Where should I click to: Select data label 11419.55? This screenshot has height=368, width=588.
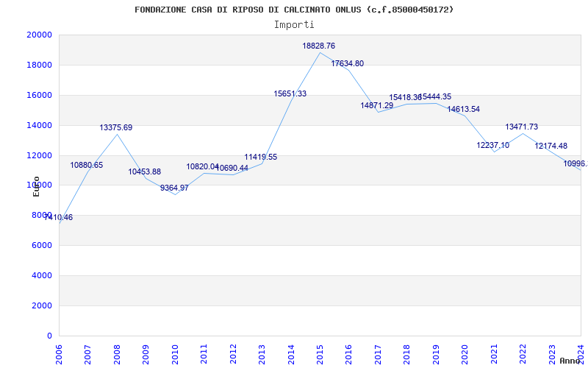tap(261, 157)
